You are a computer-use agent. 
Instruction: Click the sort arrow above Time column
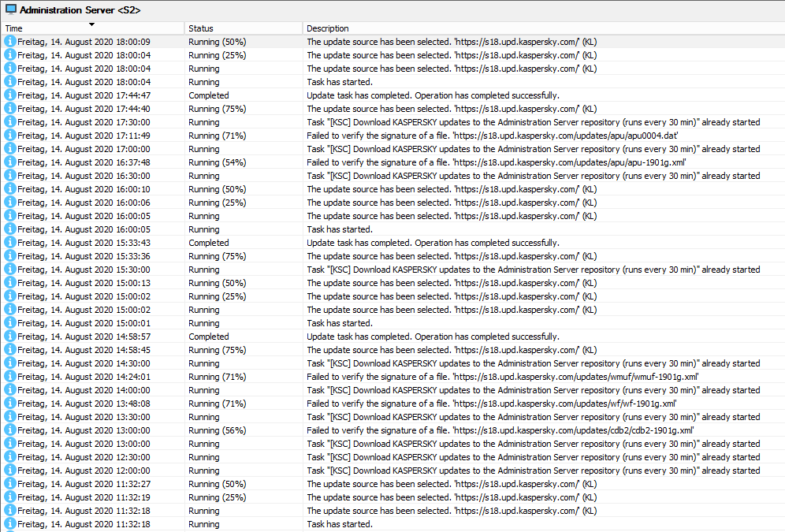pyautogui.click(x=91, y=24)
